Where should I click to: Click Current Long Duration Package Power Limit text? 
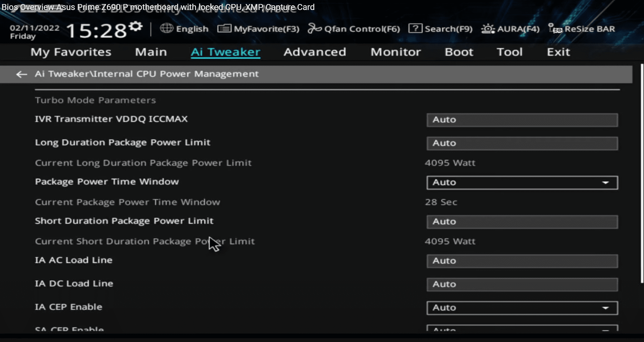point(143,163)
